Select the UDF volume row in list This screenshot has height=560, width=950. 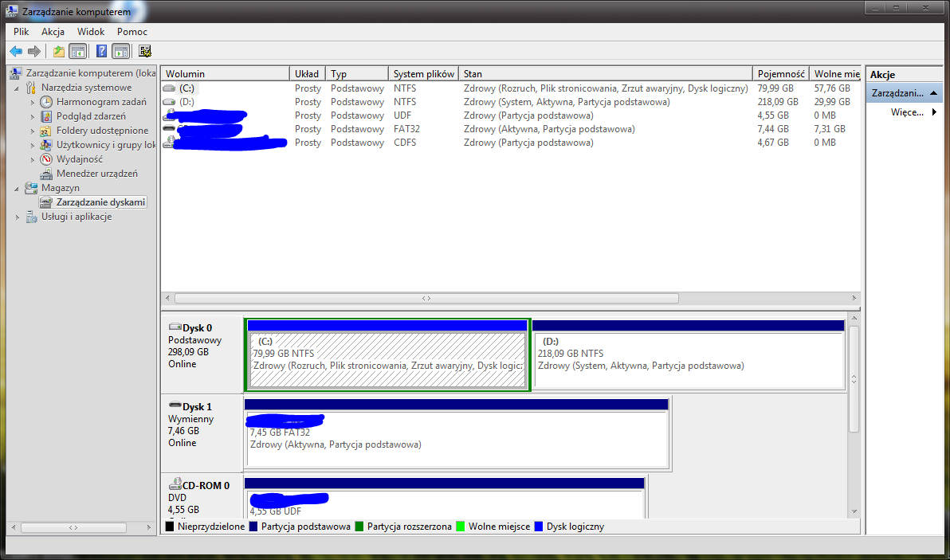pyautogui.click(x=511, y=115)
